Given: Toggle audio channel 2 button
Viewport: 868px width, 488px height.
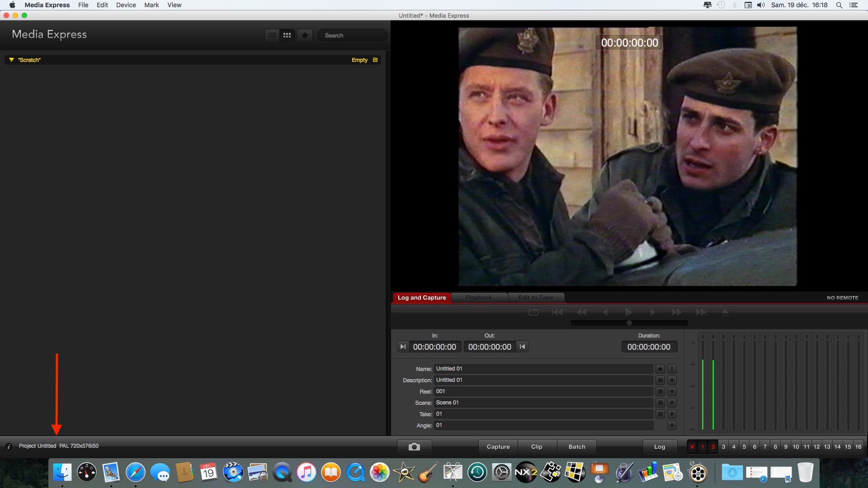Looking at the screenshot, I should coord(713,446).
